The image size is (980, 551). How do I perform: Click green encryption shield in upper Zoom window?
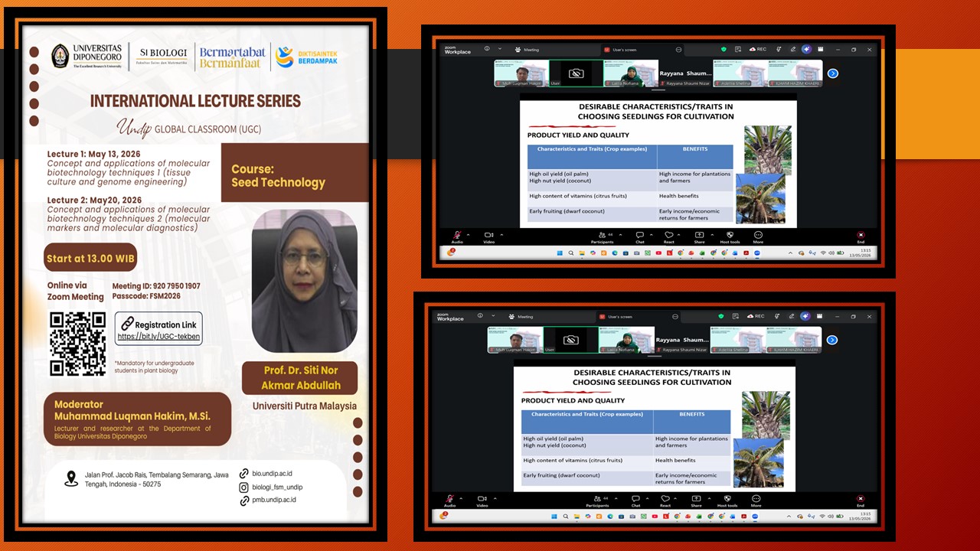(x=724, y=49)
